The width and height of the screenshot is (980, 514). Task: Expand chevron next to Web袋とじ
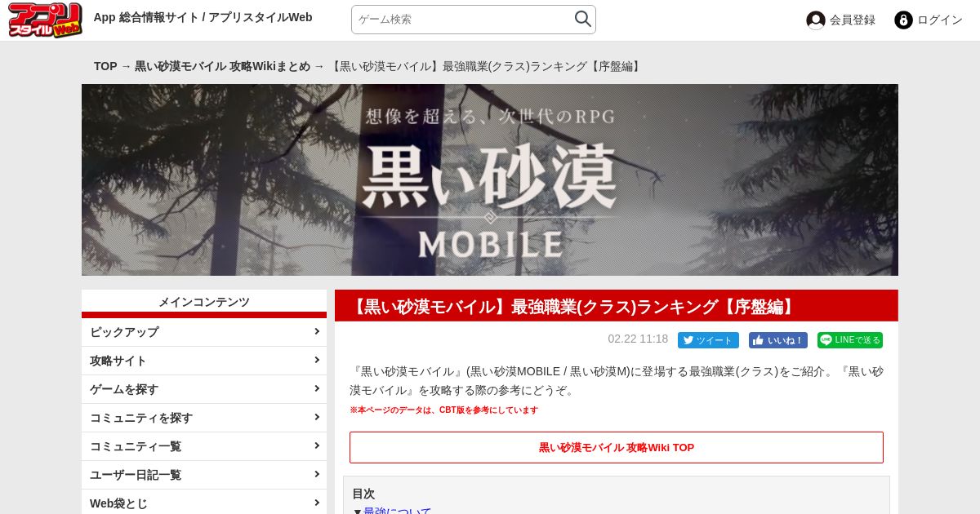pos(317,503)
